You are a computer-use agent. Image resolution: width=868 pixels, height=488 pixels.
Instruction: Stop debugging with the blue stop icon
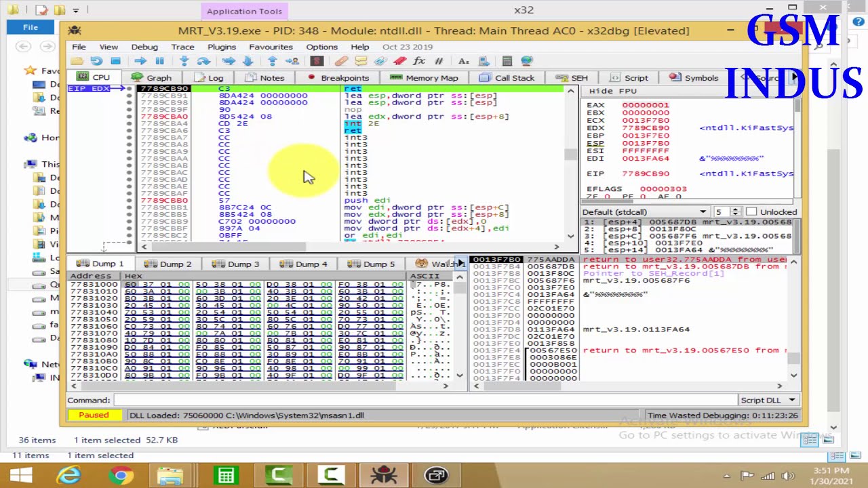pyautogui.click(x=115, y=61)
